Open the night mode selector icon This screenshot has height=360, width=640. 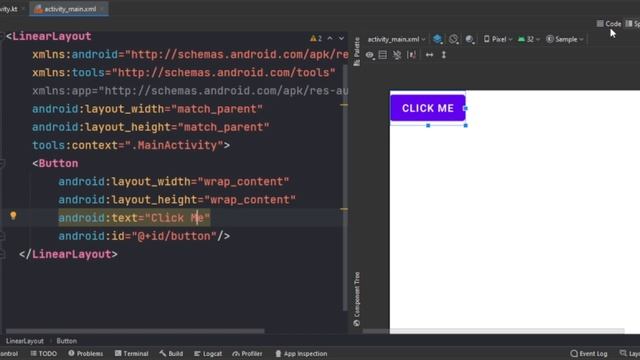[x=469, y=39]
